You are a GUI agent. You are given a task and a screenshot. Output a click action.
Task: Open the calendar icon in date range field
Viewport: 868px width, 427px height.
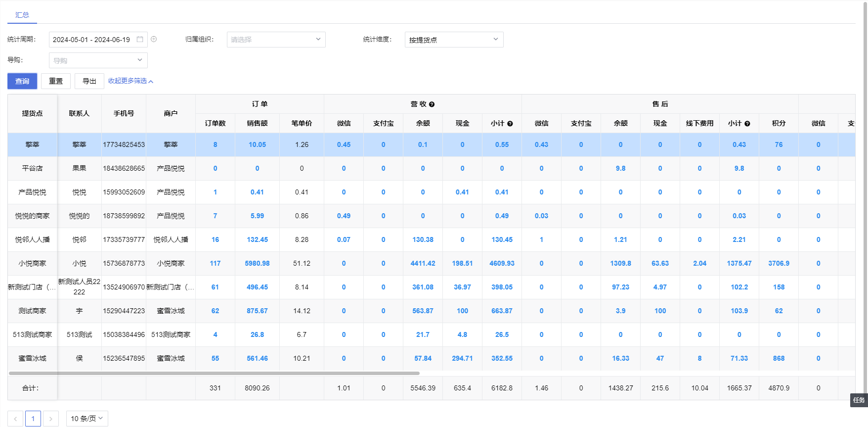(140, 39)
